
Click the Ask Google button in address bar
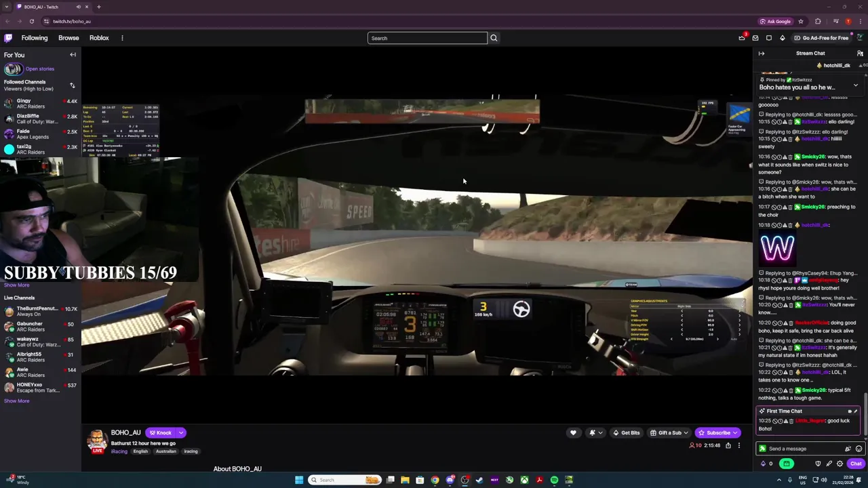775,21
